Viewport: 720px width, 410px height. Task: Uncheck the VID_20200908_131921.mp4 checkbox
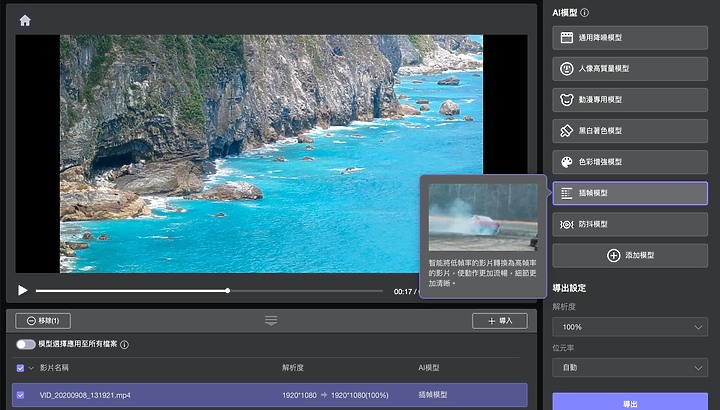[x=20, y=395]
